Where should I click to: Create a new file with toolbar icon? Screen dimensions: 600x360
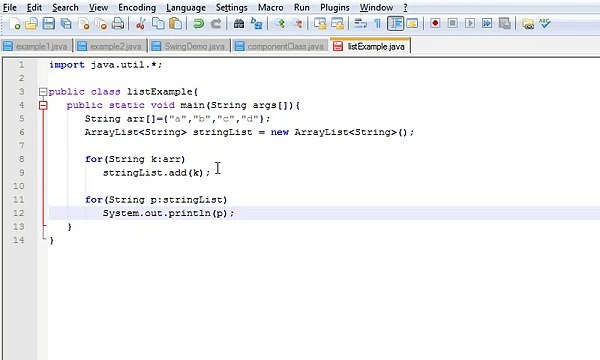pos(15,24)
